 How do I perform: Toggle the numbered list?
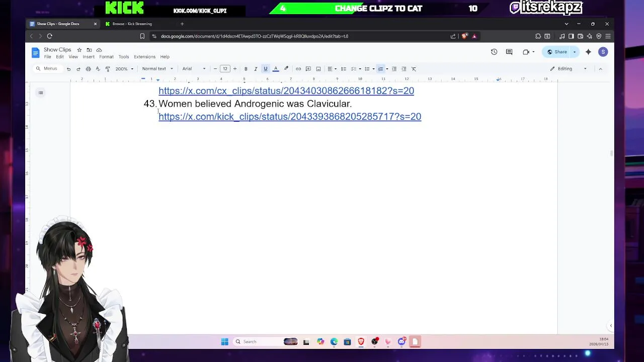click(381, 69)
